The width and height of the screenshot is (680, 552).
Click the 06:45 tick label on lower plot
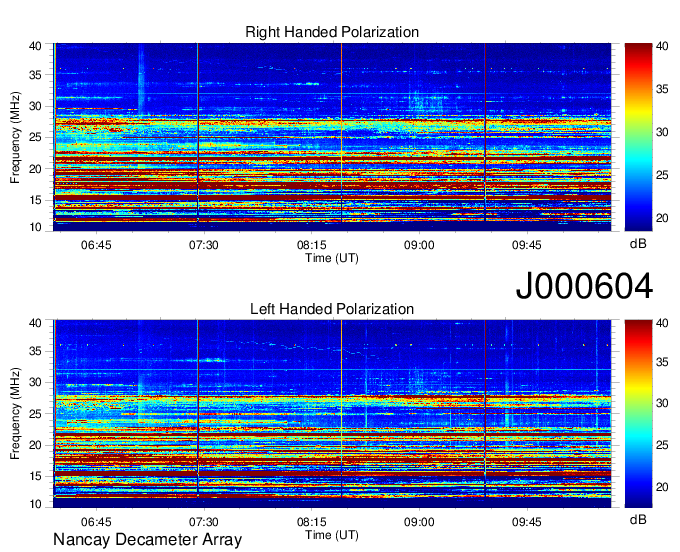tap(96, 522)
